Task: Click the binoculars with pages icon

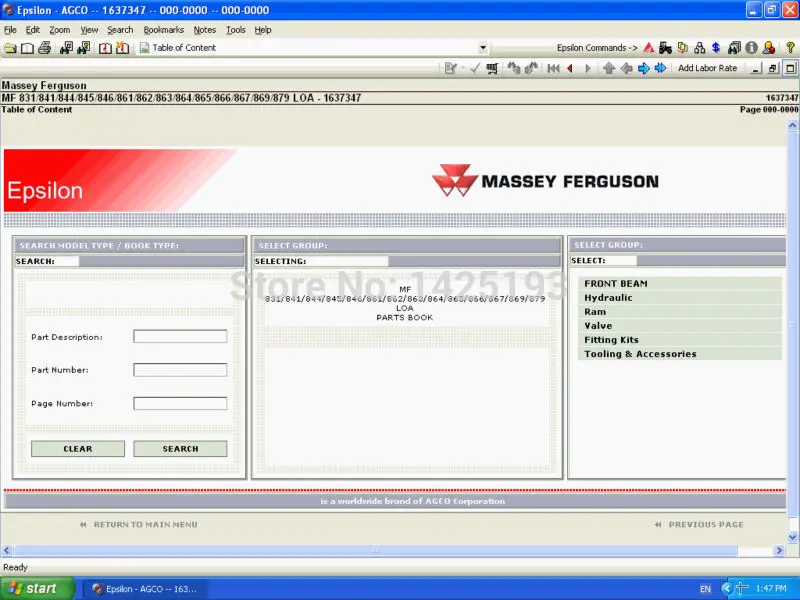Action: click(x=734, y=48)
